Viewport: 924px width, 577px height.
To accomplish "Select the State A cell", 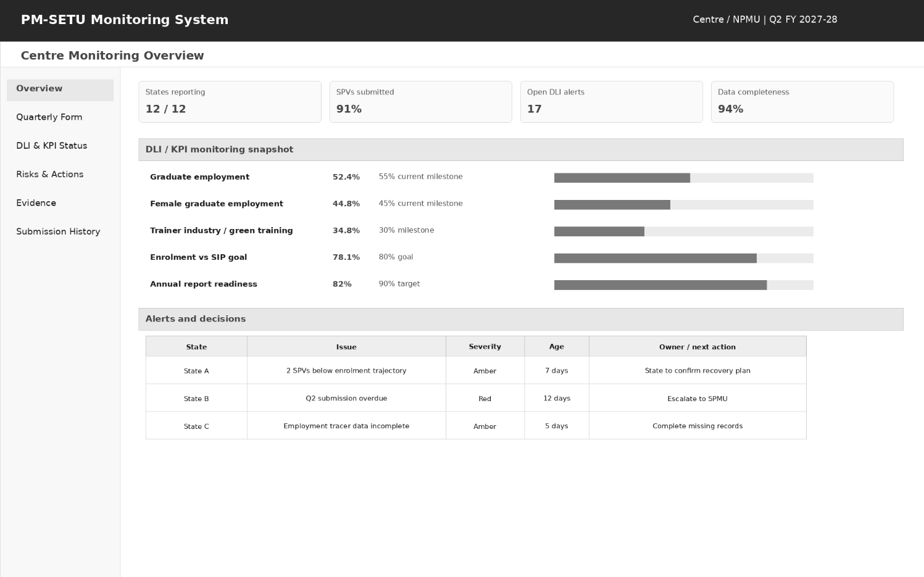I will click(x=196, y=371).
